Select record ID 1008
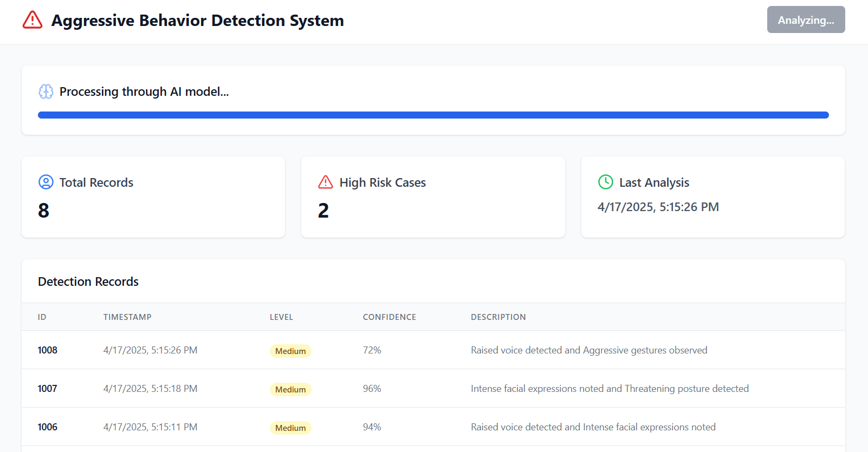Image resolution: width=868 pixels, height=452 pixels. click(48, 350)
